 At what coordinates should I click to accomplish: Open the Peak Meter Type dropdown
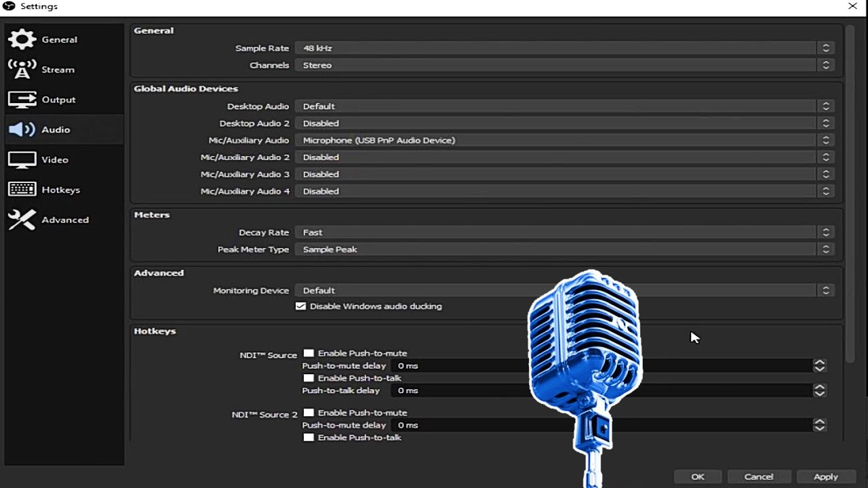pos(564,249)
